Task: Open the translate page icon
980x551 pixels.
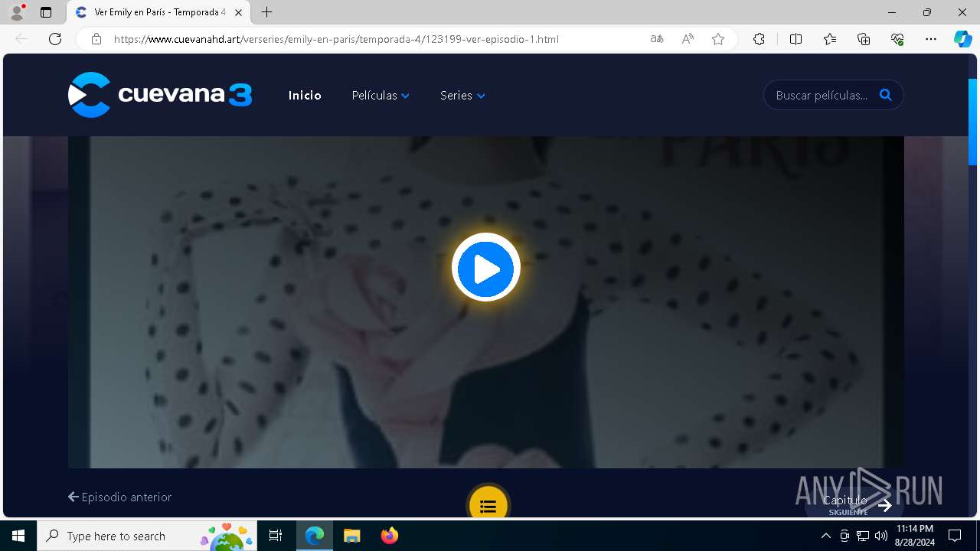Action: click(656, 39)
